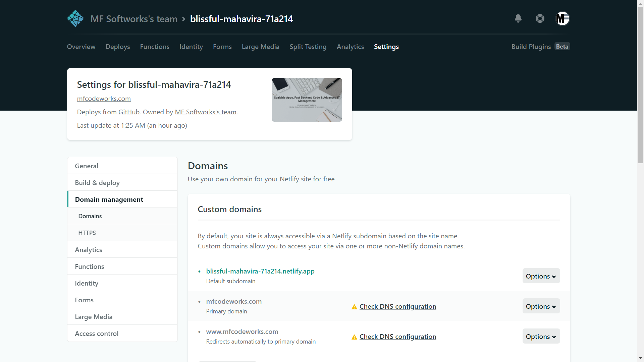Open the support lifebuoy icon
The width and height of the screenshot is (644, 362).
[540, 18]
